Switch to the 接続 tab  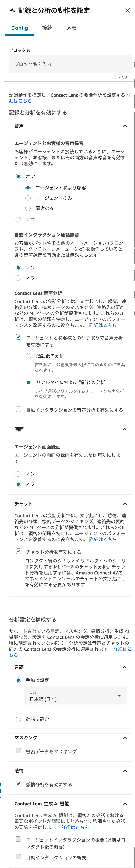pos(47,28)
